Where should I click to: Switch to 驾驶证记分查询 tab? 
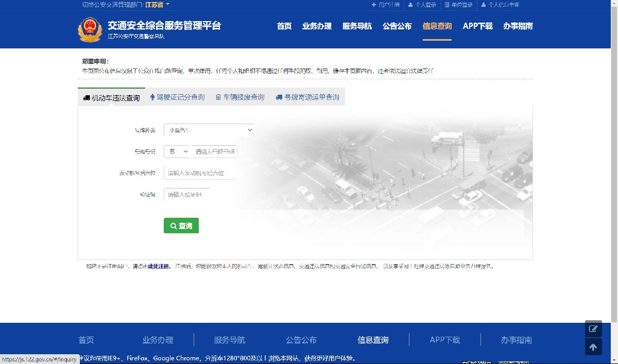tap(177, 97)
